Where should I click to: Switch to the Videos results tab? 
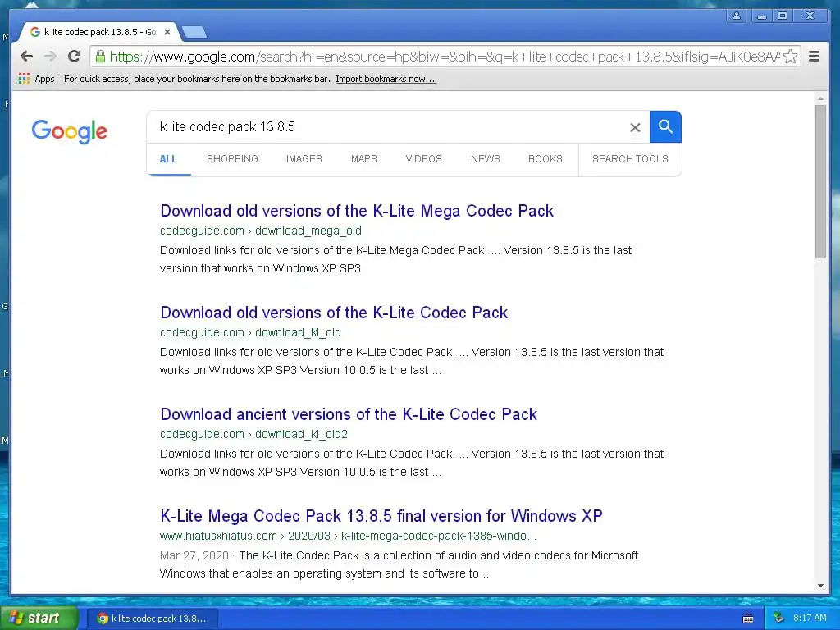(x=423, y=159)
